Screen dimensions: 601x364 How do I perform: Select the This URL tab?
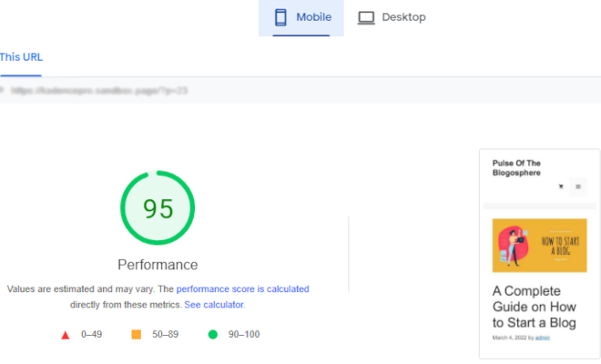pos(21,57)
